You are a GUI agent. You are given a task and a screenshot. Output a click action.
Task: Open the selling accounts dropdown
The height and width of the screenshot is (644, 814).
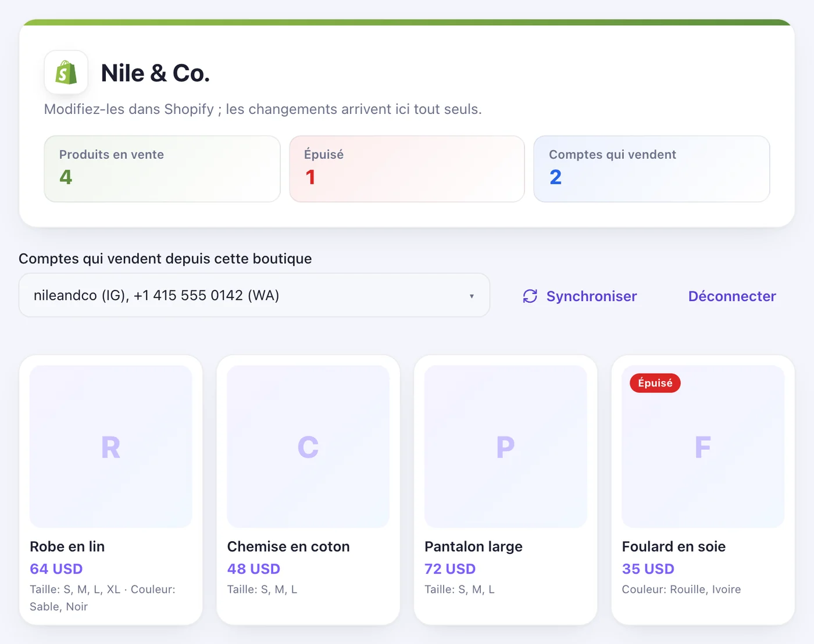(x=254, y=295)
